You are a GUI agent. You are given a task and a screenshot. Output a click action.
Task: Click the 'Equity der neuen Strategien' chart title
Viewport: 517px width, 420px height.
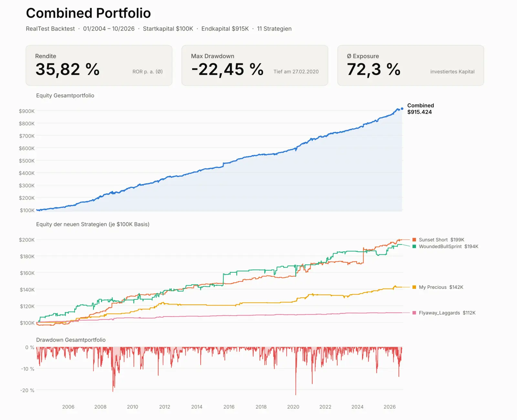[93, 224]
